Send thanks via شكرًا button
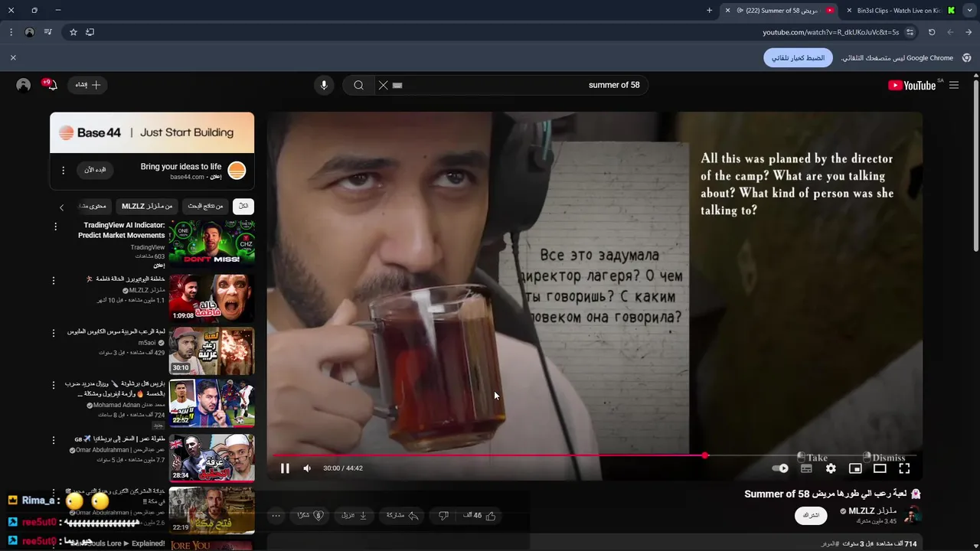Image resolution: width=980 pixels, height=551 pixels. point(310,516)
